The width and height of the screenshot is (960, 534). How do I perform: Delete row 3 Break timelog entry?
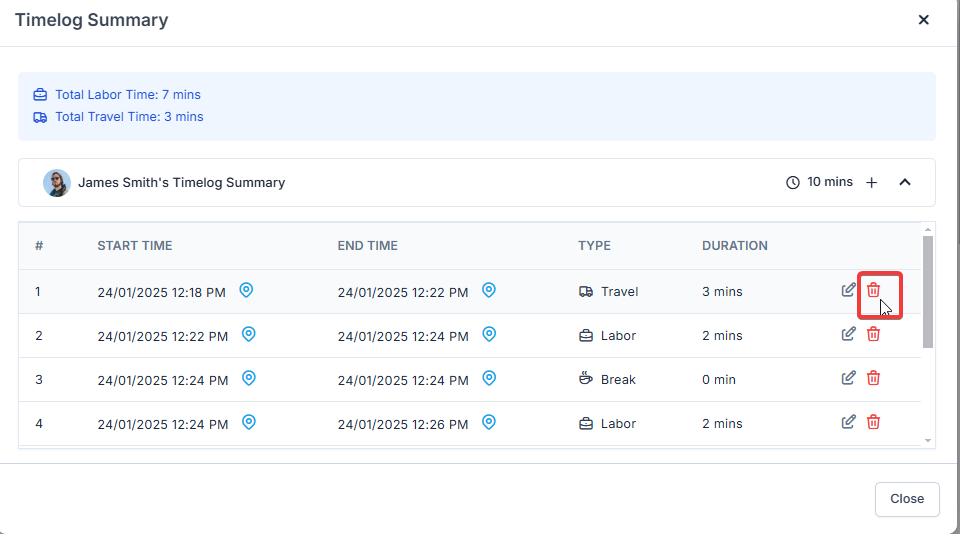coord(873,378)
